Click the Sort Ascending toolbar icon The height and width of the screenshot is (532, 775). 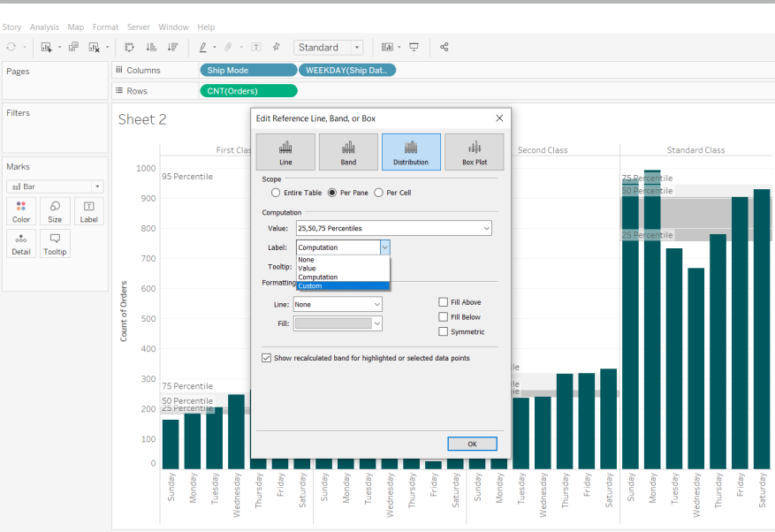[151, 47]
